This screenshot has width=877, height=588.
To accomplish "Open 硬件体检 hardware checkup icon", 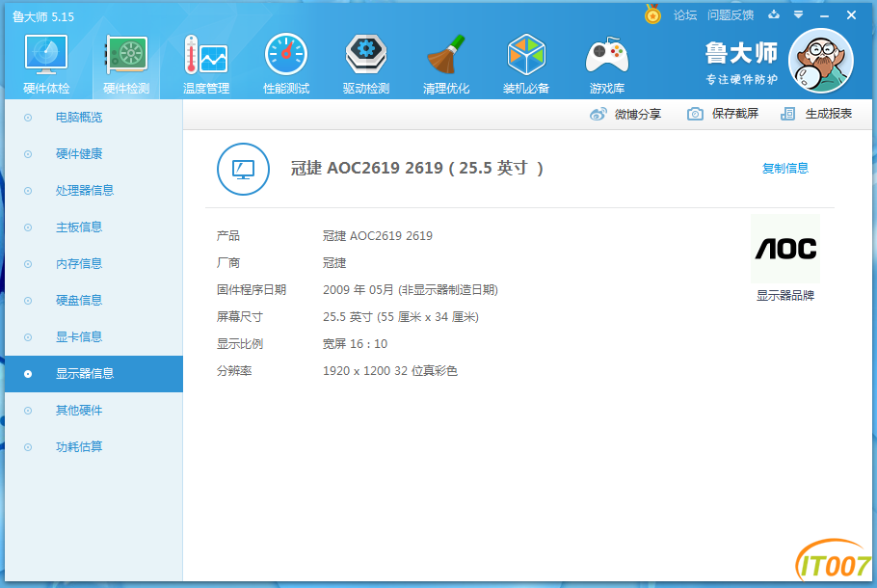I will 46,55.
